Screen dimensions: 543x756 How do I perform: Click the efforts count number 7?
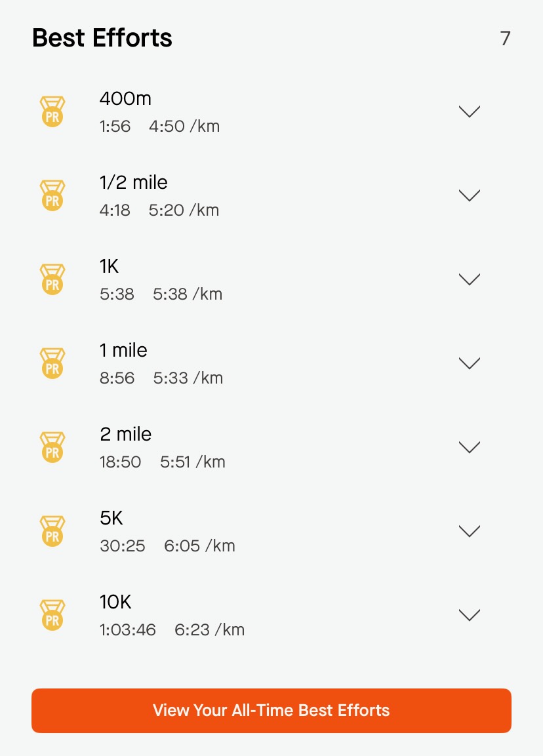point(505,38)
